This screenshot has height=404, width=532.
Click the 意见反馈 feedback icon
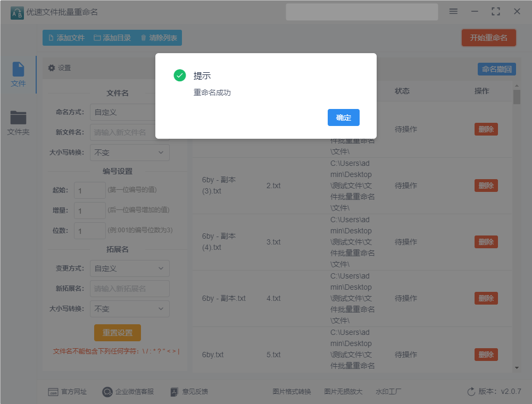tap(174, 392)
